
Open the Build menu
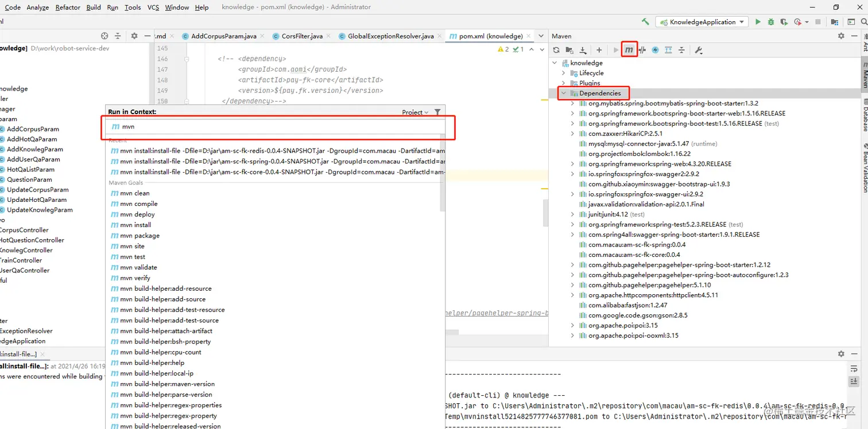[x=94, y=7]
